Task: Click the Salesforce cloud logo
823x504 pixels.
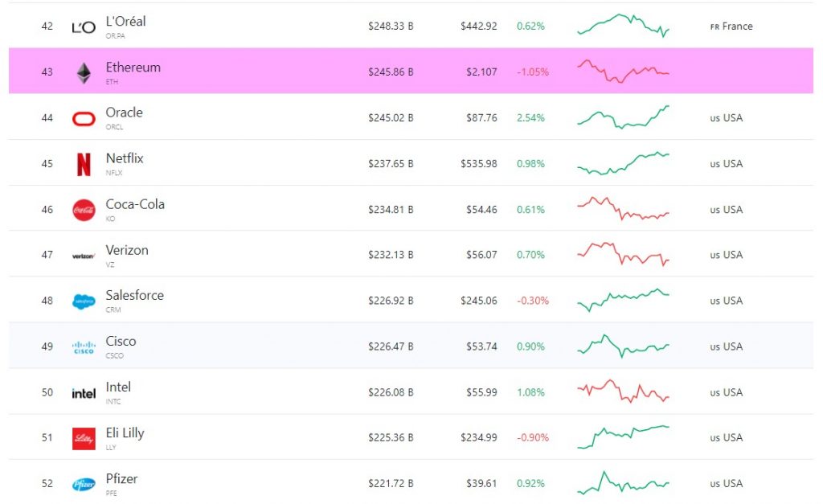Action: 84,301
